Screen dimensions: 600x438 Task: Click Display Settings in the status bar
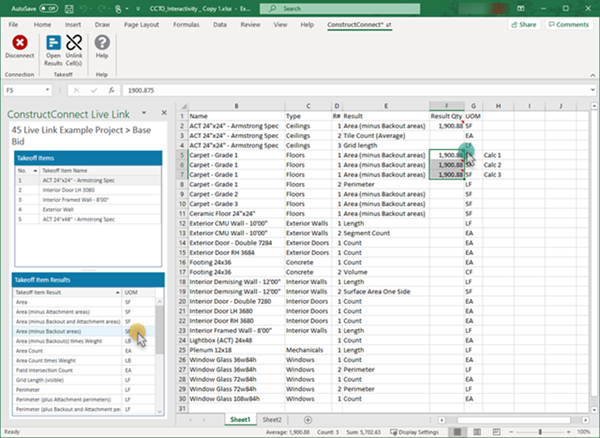415,432
